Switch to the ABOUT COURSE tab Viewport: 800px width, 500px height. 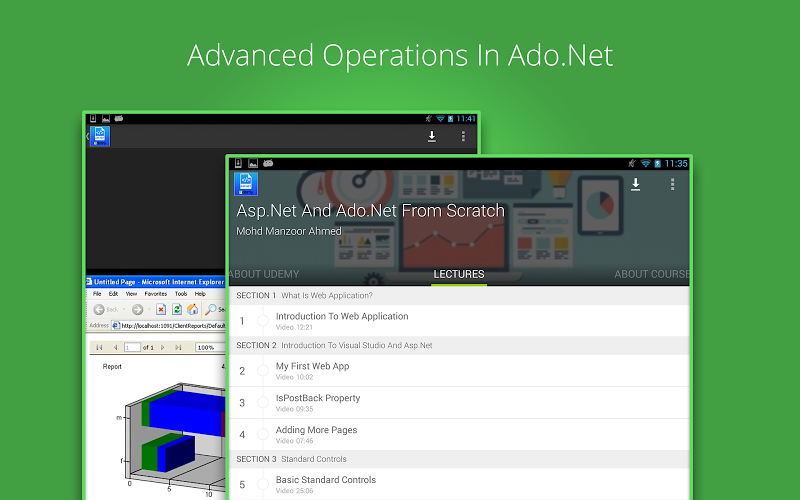click(x=652, y=274)
